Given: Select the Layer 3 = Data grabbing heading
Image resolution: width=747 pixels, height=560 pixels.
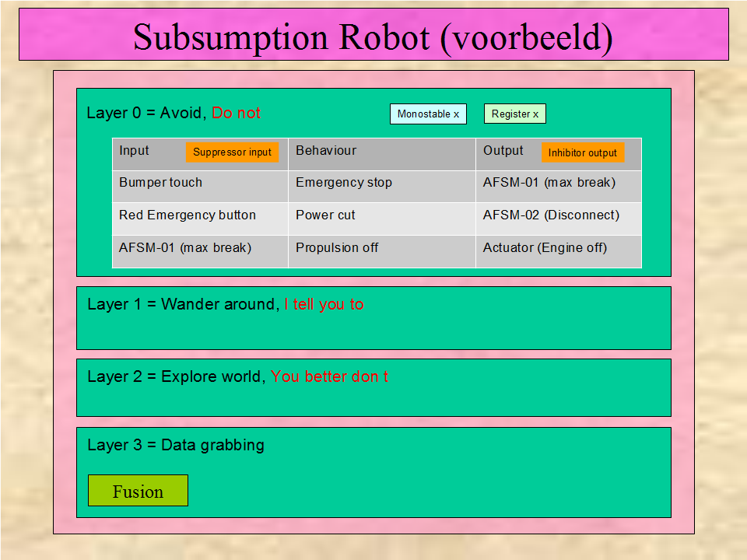Looking at the screenshot, I should click(176, 446).
